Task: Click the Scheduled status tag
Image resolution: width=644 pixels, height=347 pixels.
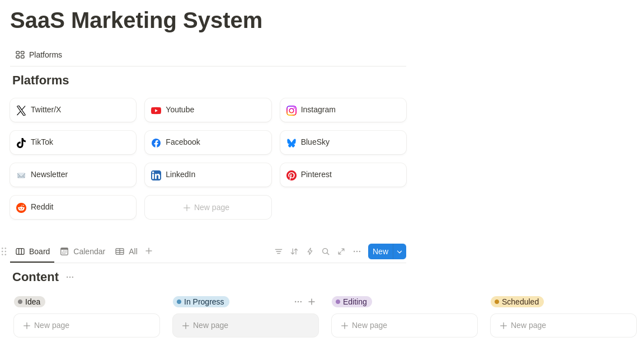Action: pos(517,302)
